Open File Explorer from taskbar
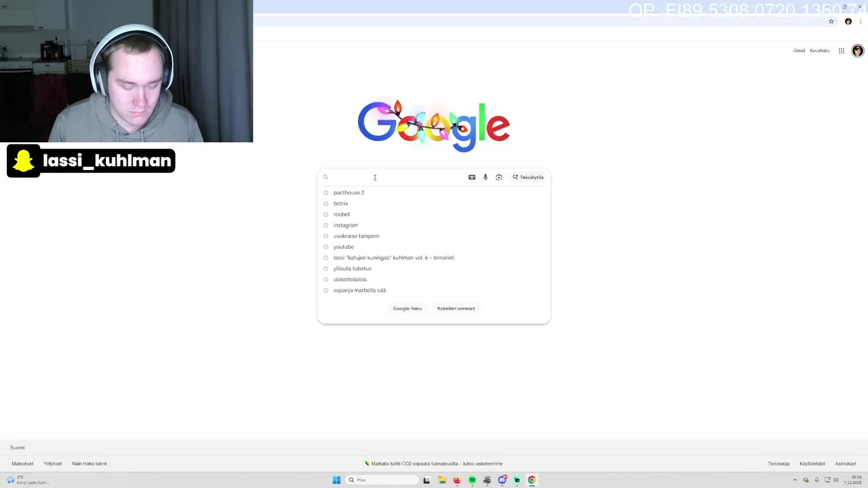Image resolution: width=868 pixels, height=488 pixels. (x=442, y=480)
